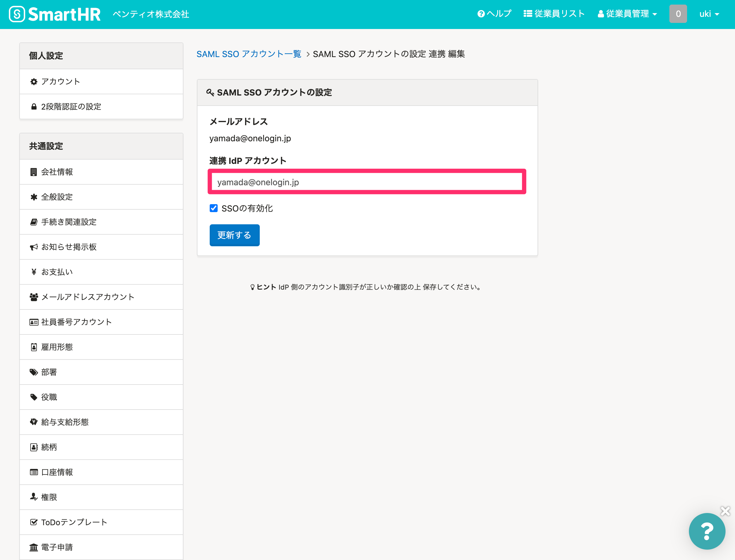Open 全般設定 settings
Viewport: 735px width, 560px height.
point(101,197)
